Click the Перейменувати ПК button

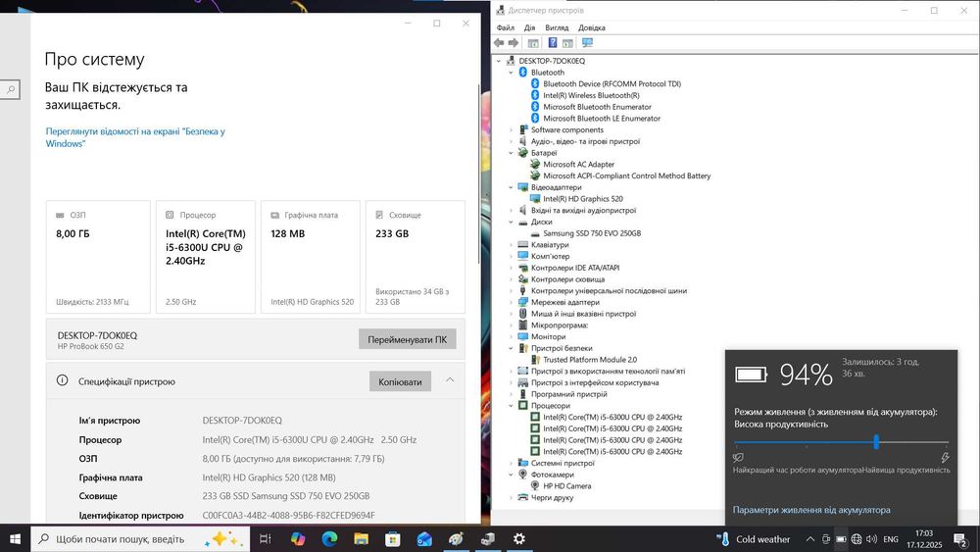408,339
